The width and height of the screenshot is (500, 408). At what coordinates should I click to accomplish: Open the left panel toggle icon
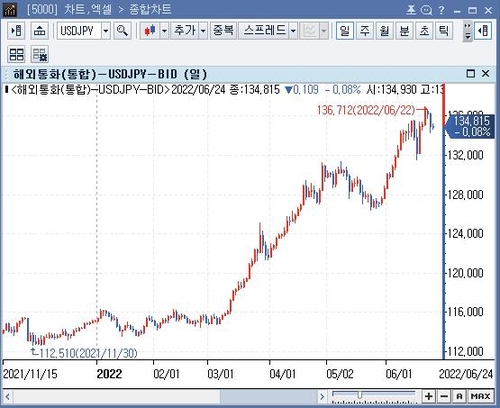(16, 31)
